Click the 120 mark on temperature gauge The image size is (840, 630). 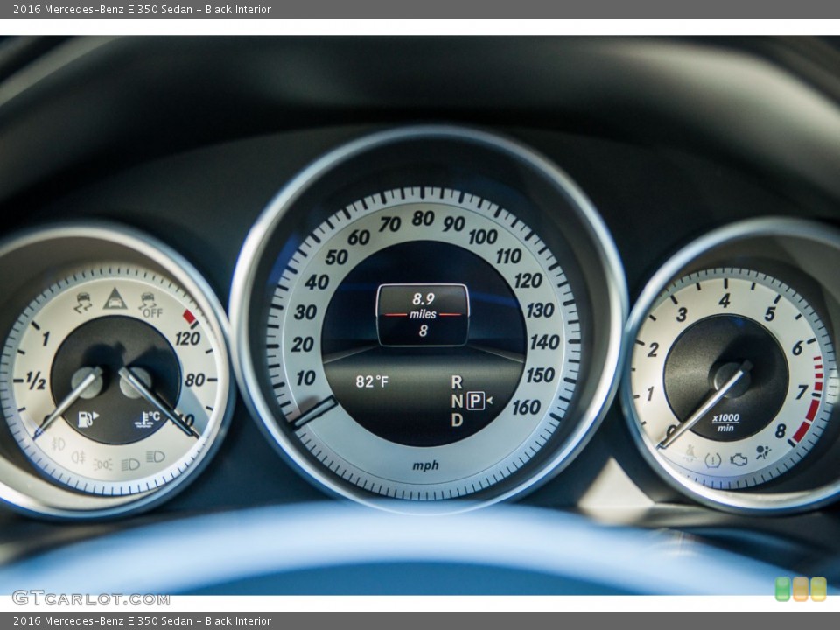pos(187,339)
